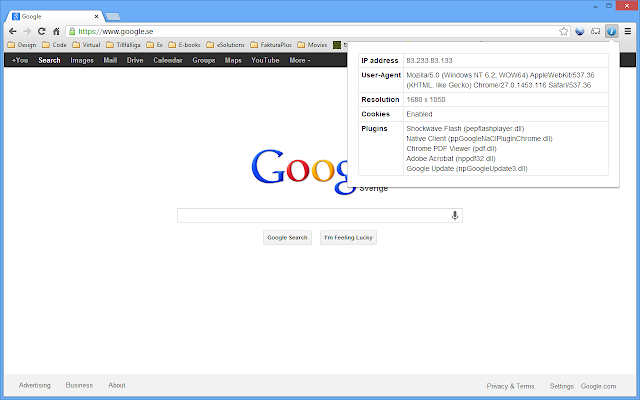Screen dimensions: 640x400
Task: Click the IP address value 83.233.83.133
Action: click(429, 60)
